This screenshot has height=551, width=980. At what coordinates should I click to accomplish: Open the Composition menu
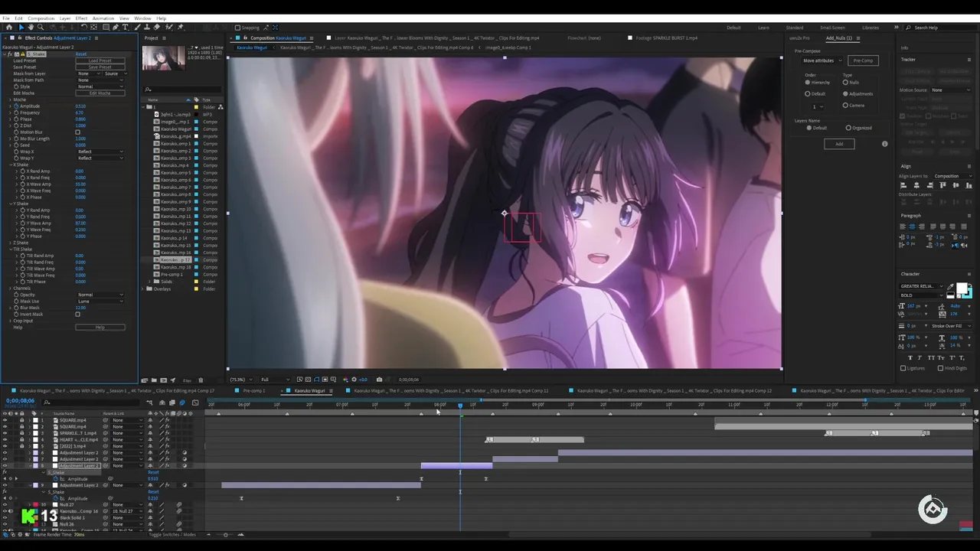coord(41,18)
